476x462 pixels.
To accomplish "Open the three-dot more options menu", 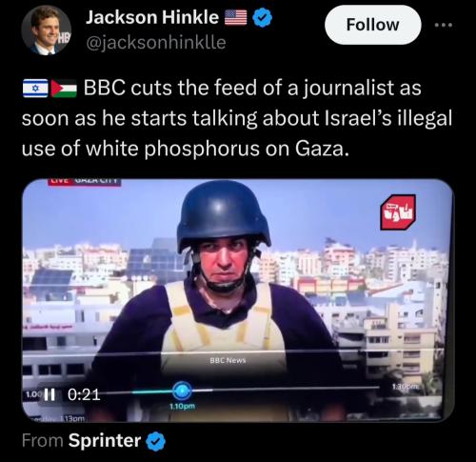I will pyautogui.click(x=444, y=25).
